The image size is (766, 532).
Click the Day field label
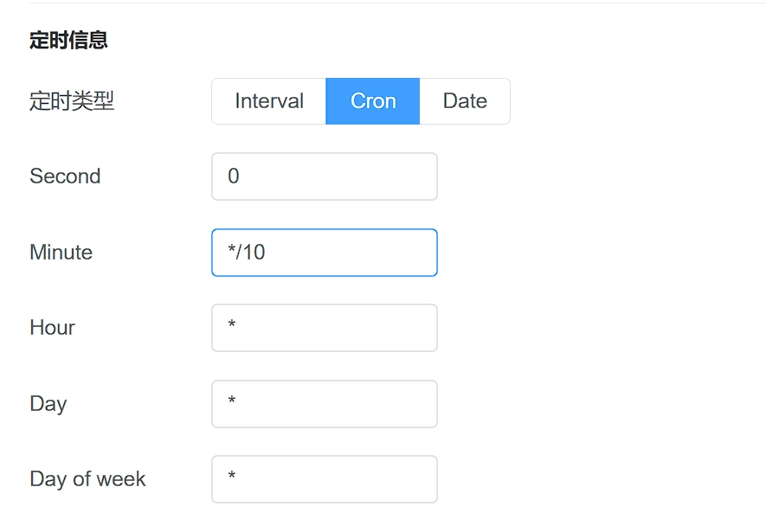[48, 404]
